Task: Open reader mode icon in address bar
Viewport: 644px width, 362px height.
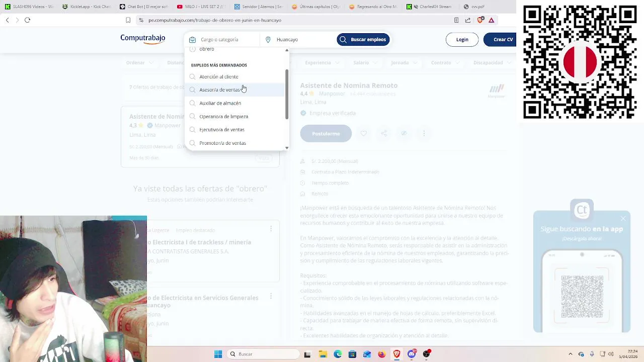Action: pyautogui.click(x=456, y=20)
